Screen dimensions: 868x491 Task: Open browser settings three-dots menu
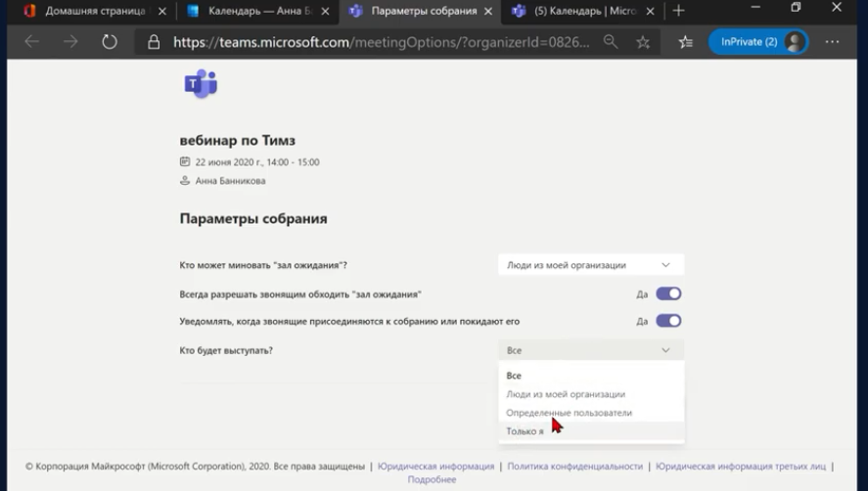(x=832, y=41)
